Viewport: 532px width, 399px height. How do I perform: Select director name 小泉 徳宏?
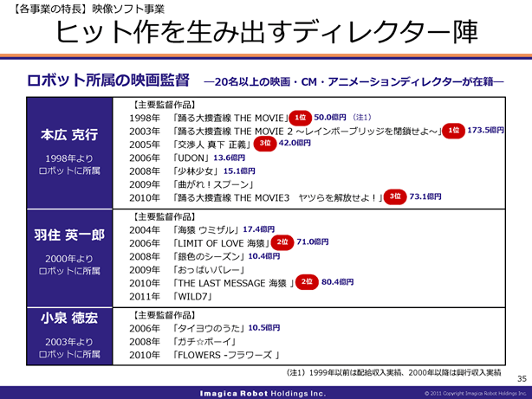(69, 318)
